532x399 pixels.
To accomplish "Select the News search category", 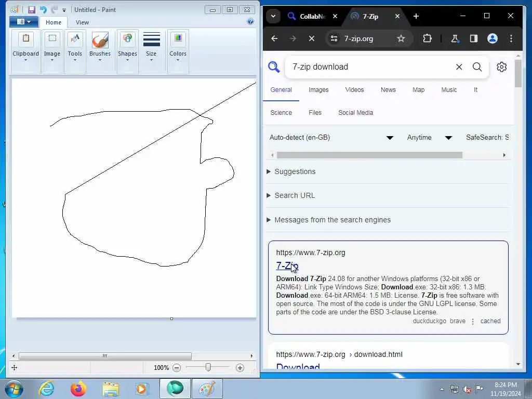I will point(388,90).
